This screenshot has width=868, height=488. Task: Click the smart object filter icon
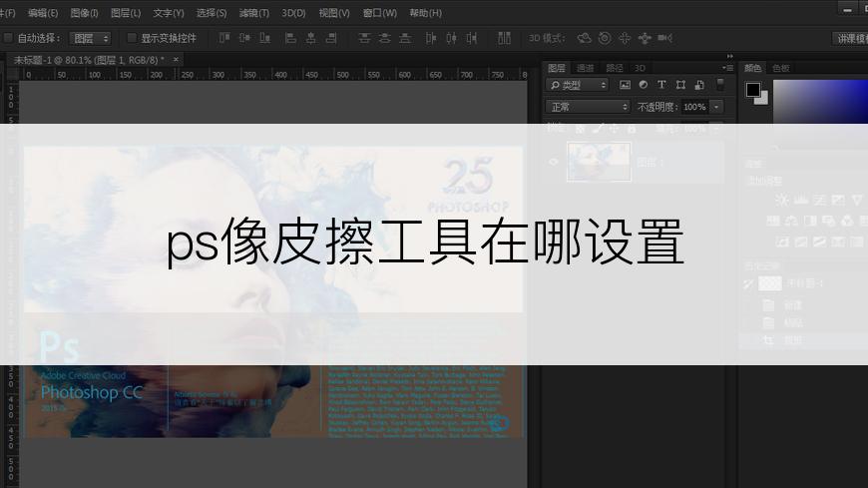pyautogui.click(x=698, y=86)
